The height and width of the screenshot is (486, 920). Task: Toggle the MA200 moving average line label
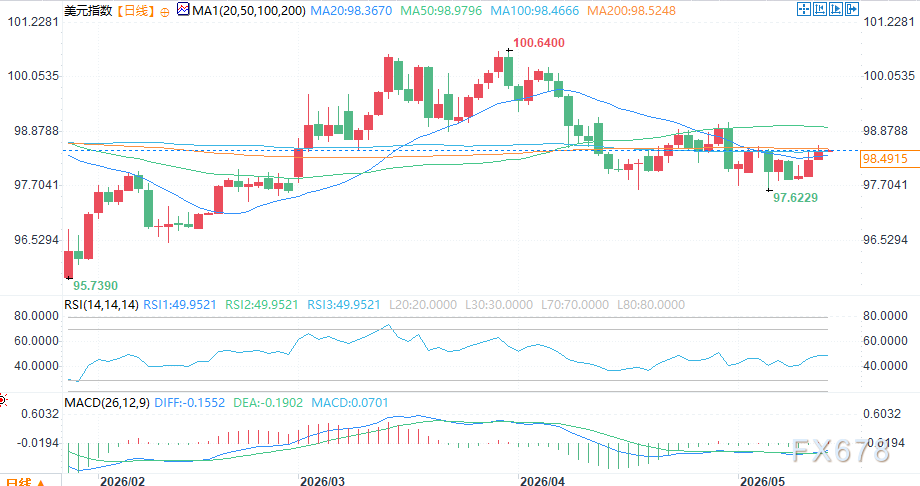[631, 11]
